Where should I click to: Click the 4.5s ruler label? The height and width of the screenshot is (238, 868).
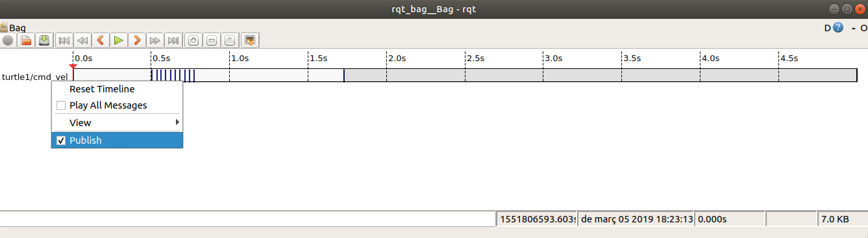coord(789,58)
